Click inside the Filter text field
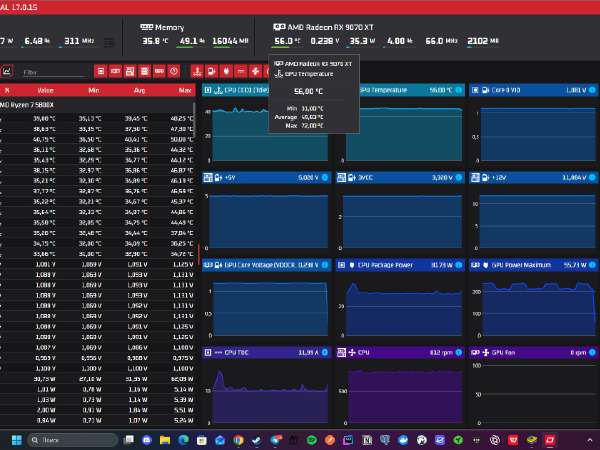This screenshot has width=600, height=450. [53, 72]
